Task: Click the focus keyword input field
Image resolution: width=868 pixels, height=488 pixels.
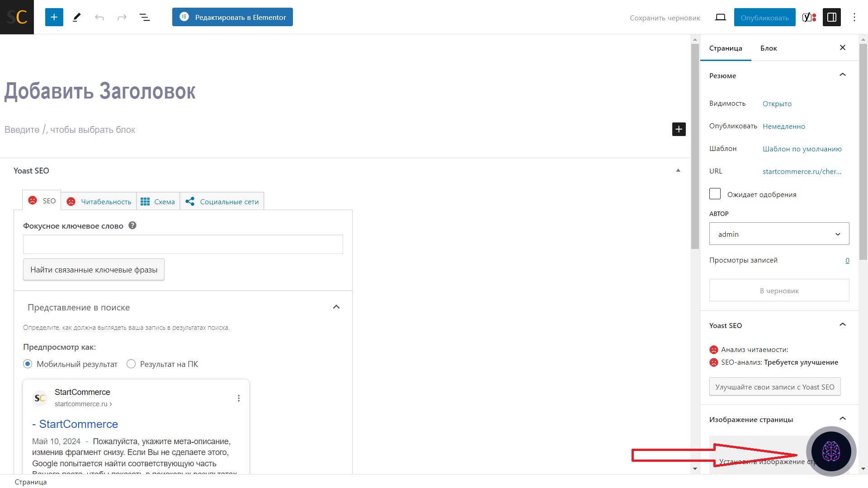Action: pos(183,244)
